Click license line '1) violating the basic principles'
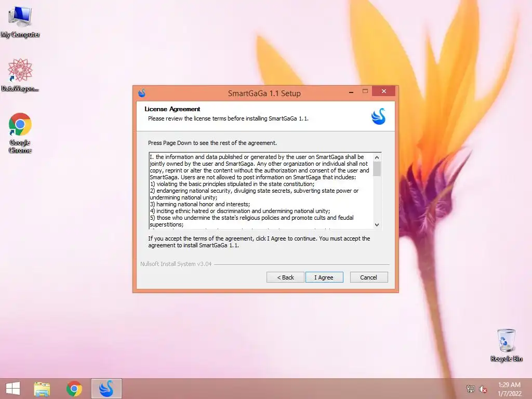 pyautogui.click(x=232, y=184)
